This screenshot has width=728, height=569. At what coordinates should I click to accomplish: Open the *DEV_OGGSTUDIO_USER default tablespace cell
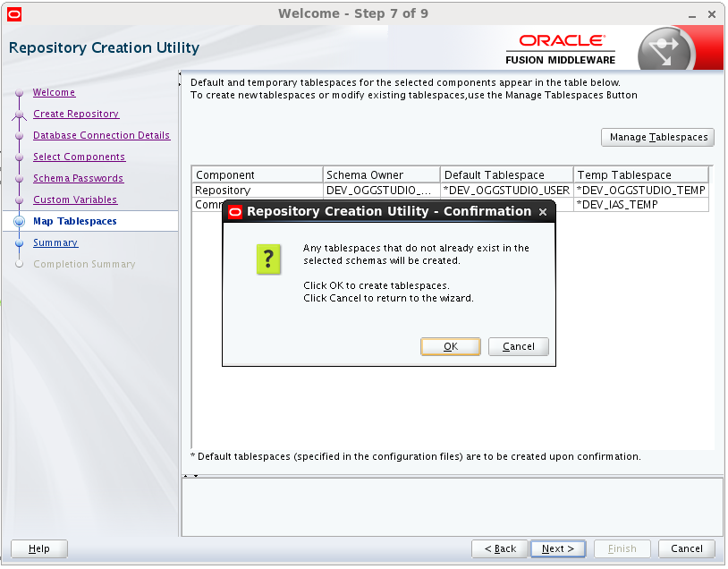(x=506, y=190)
